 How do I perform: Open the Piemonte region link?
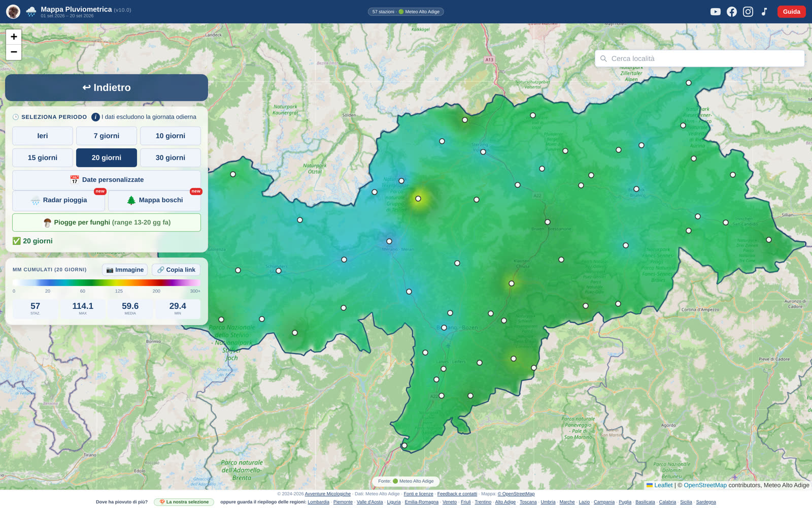point(343,502)
